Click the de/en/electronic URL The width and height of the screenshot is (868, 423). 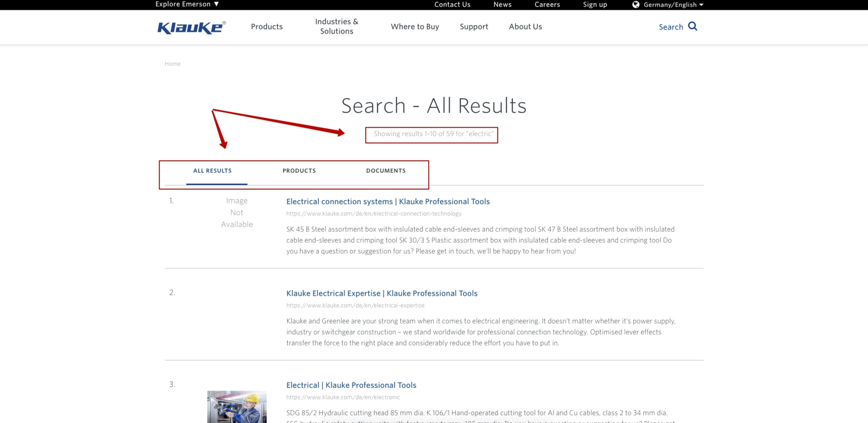343,397
